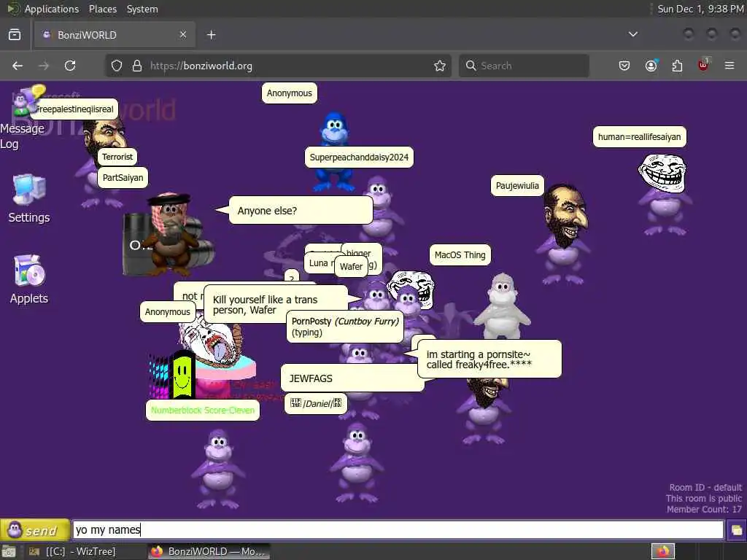
Task: Click the top-center Anonymous name label
Action: (x=289, y=93)
